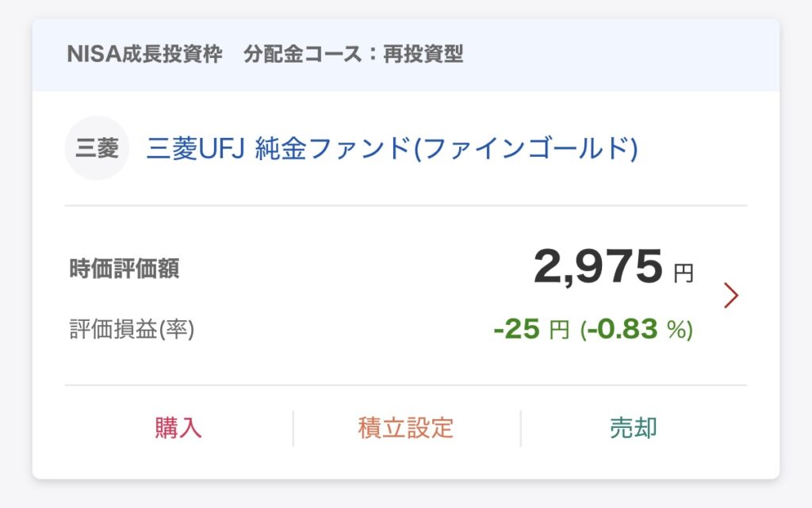Image resolution: width=812 pixels, height=508 pixels.
Task: Click the (-0.83 %) loss percentage
Action: pyautogui.click(x=637, y=329)
